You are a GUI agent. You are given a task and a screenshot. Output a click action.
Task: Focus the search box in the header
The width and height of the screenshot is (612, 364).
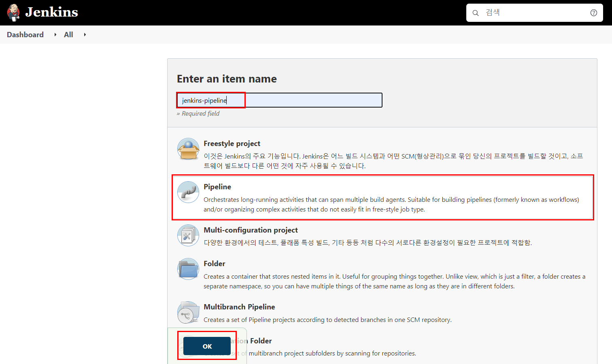535,13
